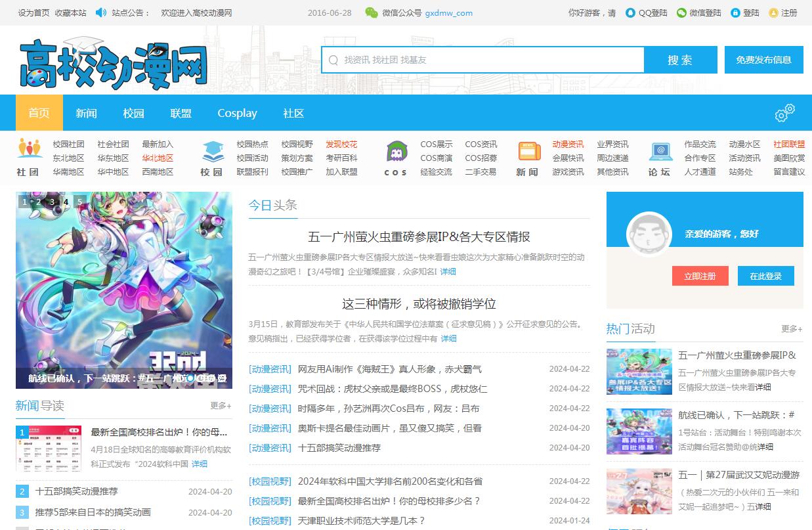Viewport: 812px width, 530px height.
Task: Open 发现校花 in 校园 menu
Action: pyautogui.click(x=341, y=144)
